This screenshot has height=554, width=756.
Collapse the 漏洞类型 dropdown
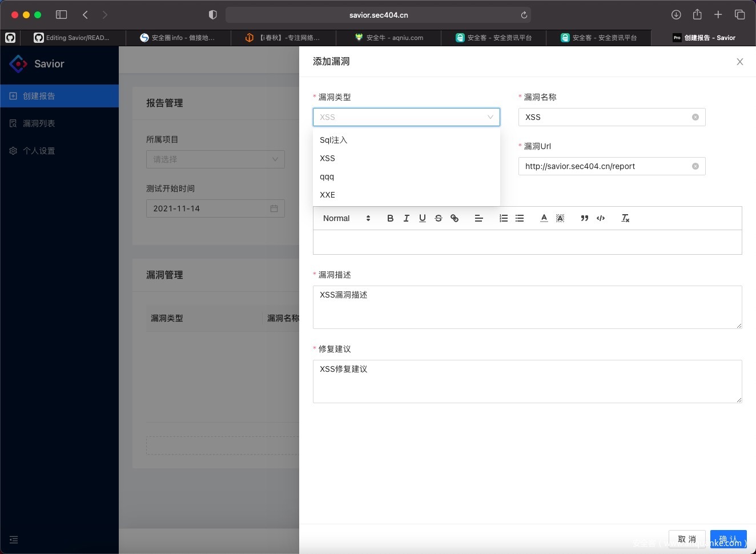(490, 117)
